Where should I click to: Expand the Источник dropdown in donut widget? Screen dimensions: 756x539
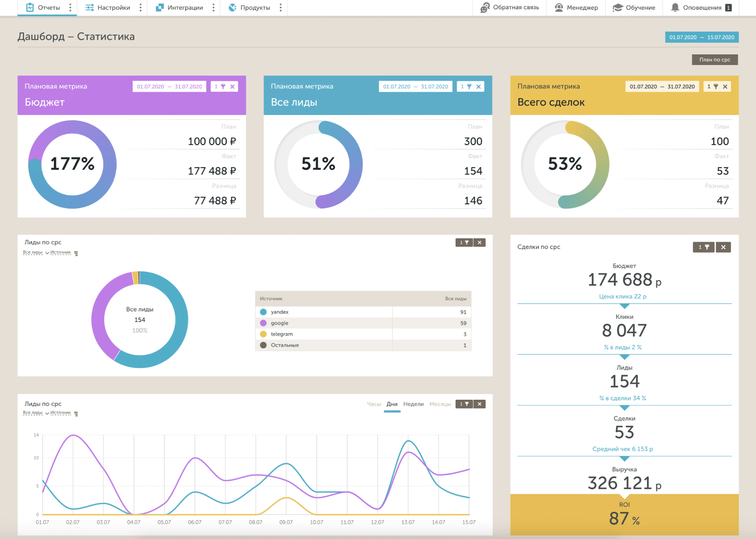[60, 252]
